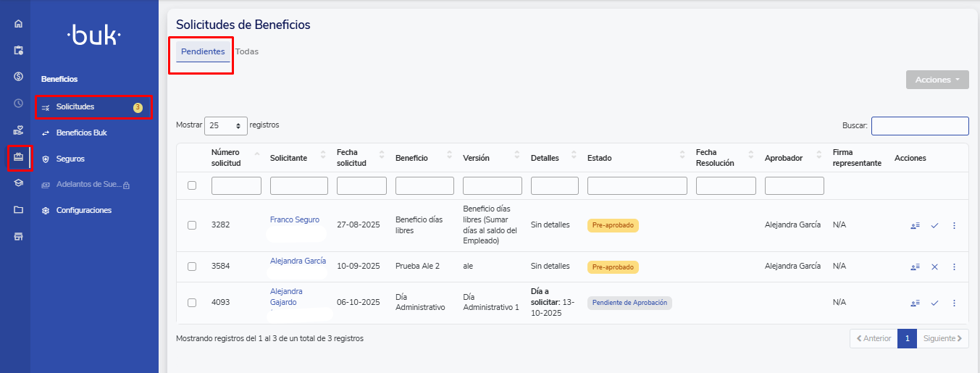
Task: Reject request 3584 with the X icon
Action: pos(934,267)
